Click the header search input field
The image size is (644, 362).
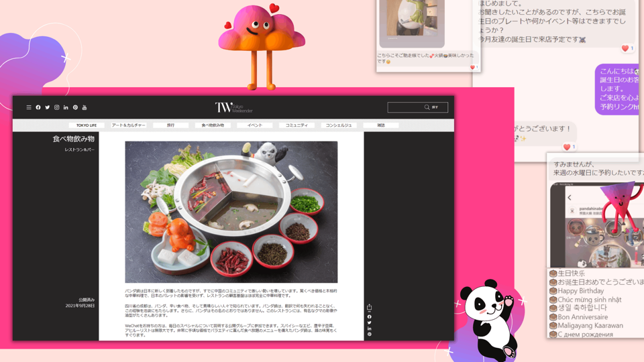[406, 107]
